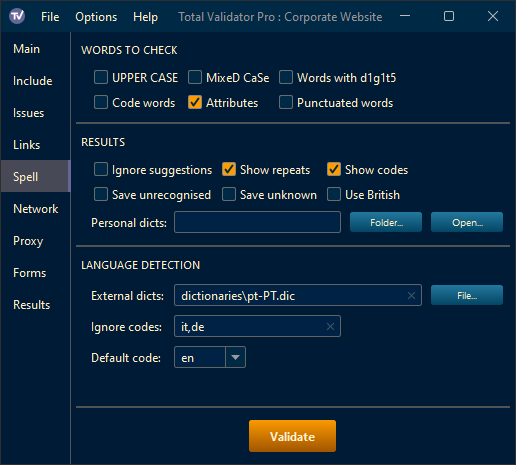Tick the Code words checkbox
The image size is (516, 465).
tap(101, 102)
